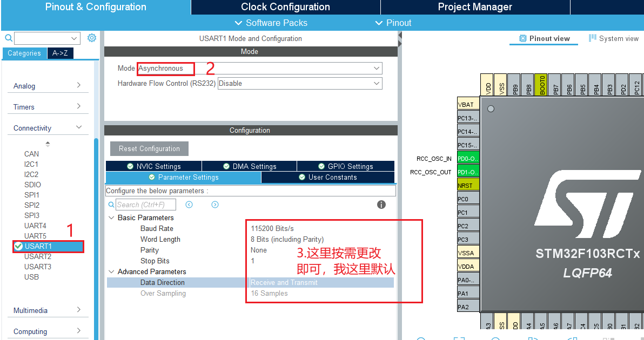Screen dimensions: 644x340
Task: Click the Reset Configuration button
Action: click(x=149, y=148)
